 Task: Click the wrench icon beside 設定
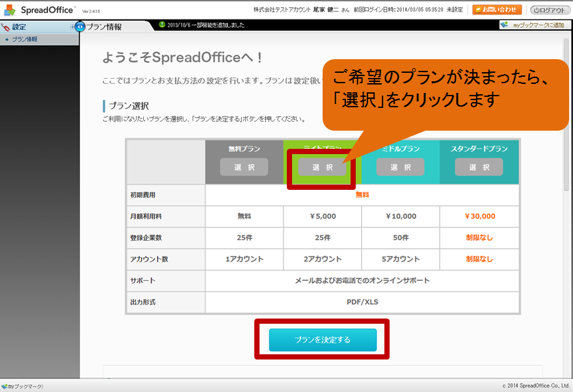(x=5, y=27)
